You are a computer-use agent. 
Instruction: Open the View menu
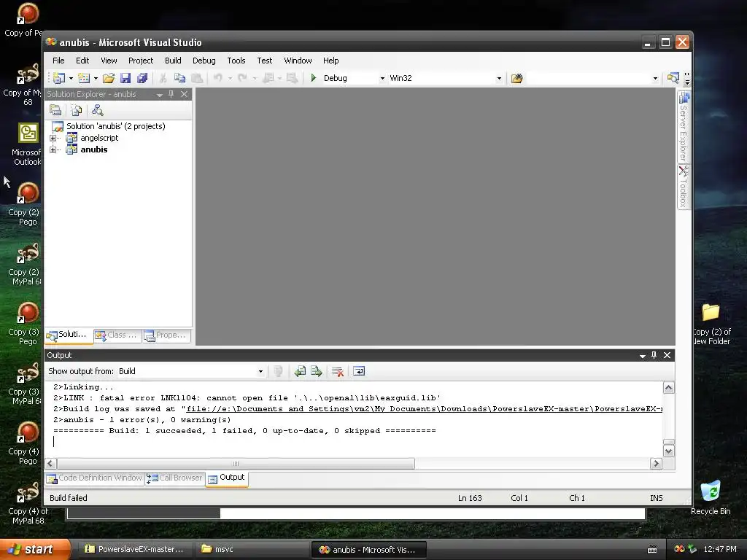point(109,61)
